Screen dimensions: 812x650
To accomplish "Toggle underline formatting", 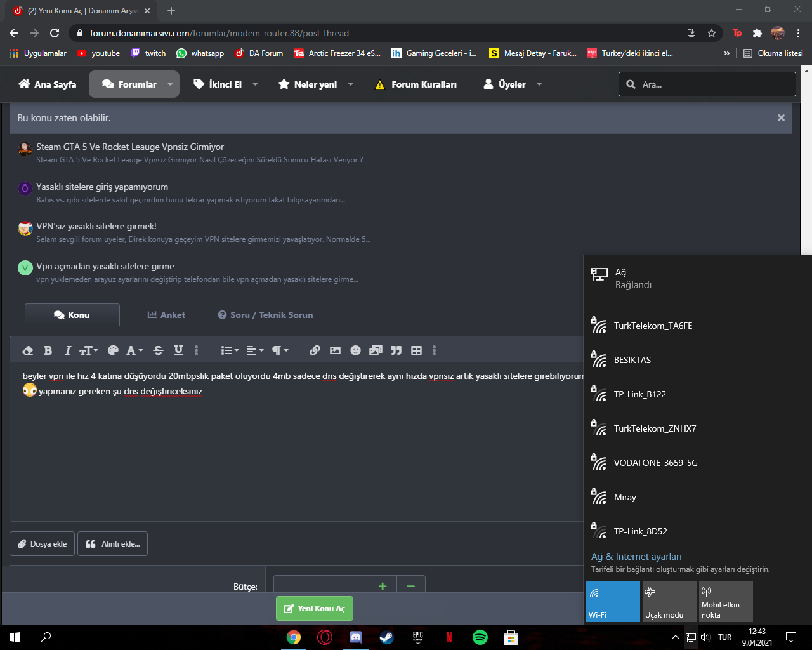I will coord(178,350).
